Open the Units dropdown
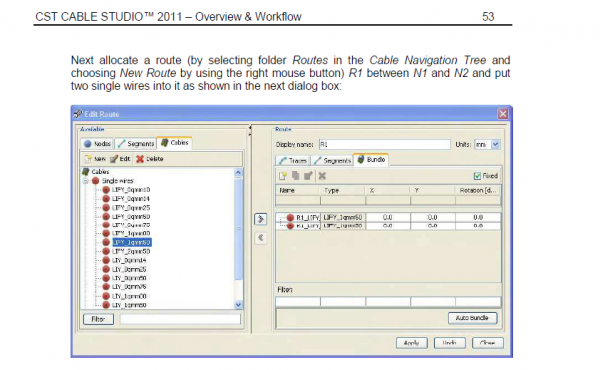Image resolution: width=600 pixels, height=370 pixels. pos(495,144)
